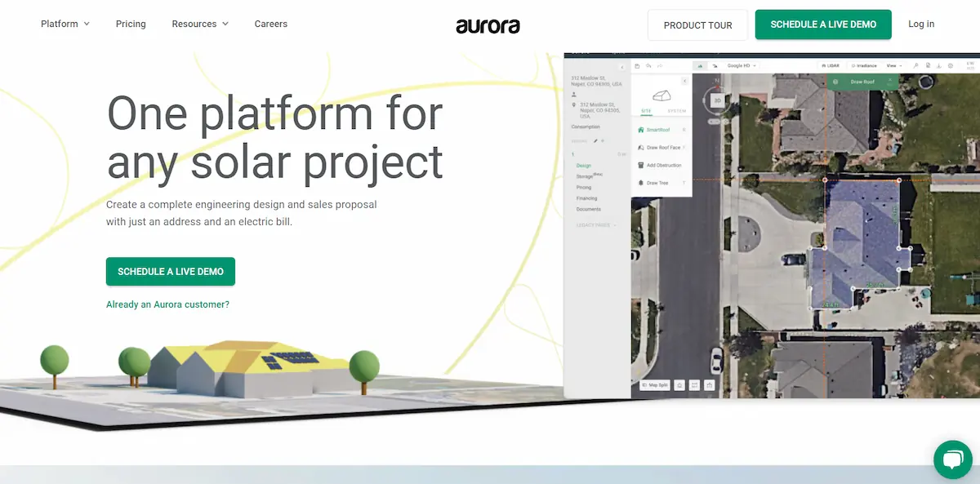
Task: Click the fit-to-view icon next to the home icon
Action: point(695,384)
